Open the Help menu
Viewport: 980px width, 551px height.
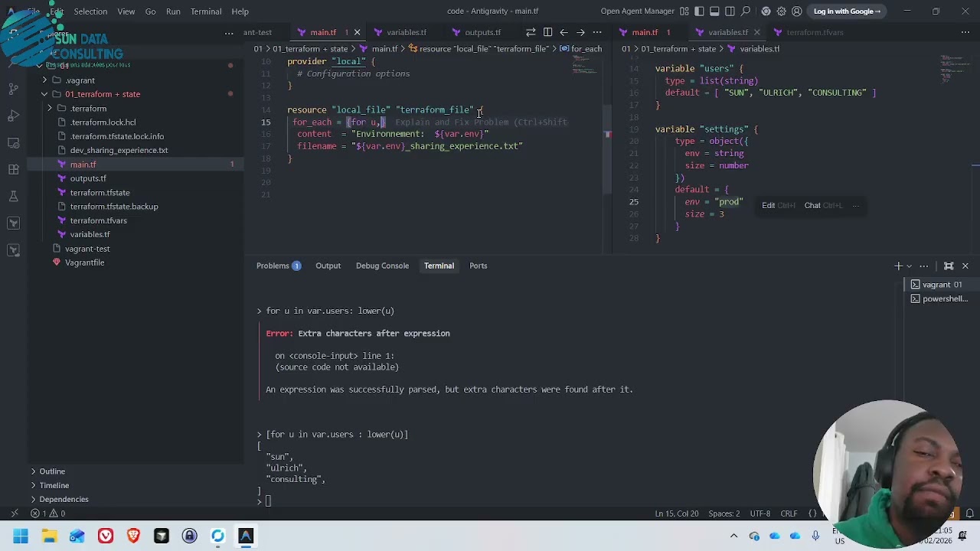[240, 11]
